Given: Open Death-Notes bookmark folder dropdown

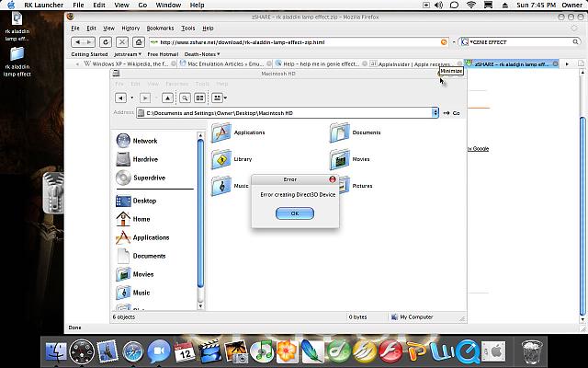Looking at the screenshot, I should [202, 54].
